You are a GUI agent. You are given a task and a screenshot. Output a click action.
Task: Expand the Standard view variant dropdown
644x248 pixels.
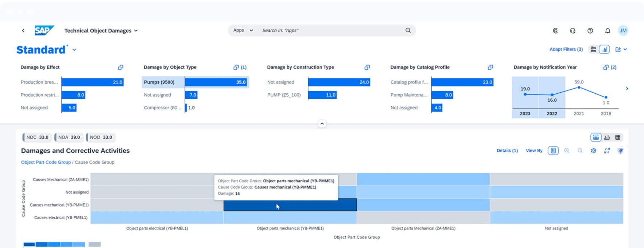click(x=74, y=50)
